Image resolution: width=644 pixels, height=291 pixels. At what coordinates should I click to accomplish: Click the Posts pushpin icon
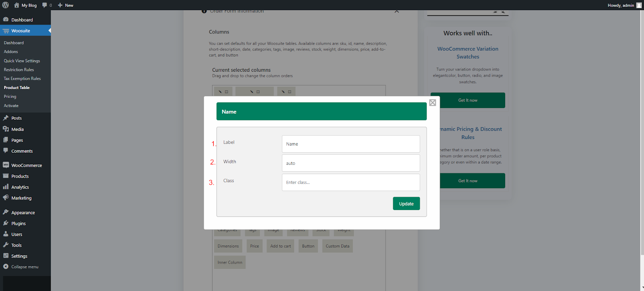[6, 118]
